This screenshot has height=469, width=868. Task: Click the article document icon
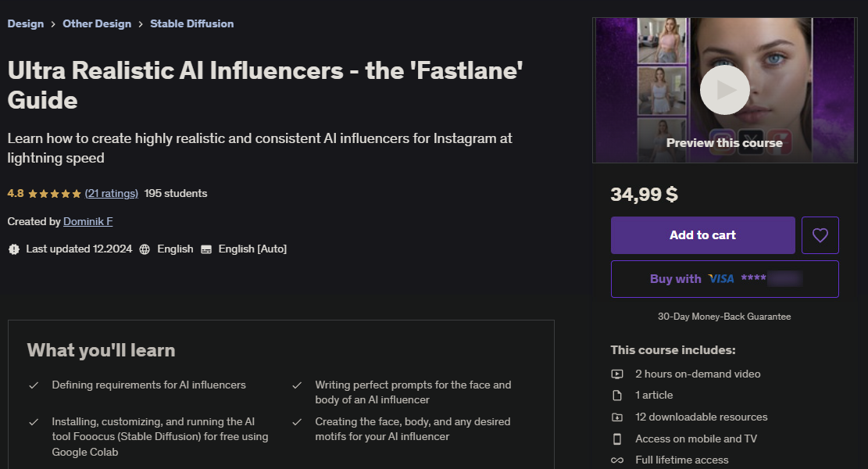pyautogui.click(x=617, y=396)
